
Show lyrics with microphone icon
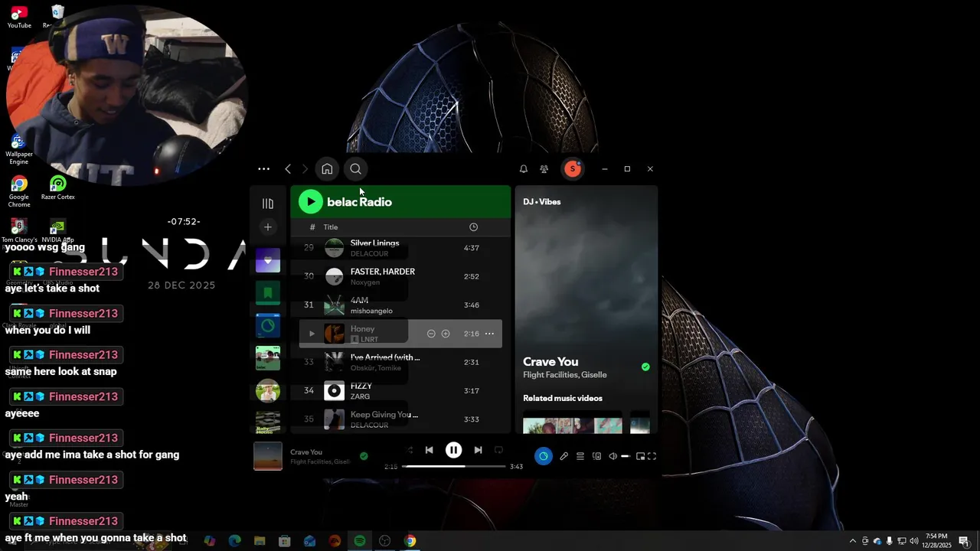point(564,456)
